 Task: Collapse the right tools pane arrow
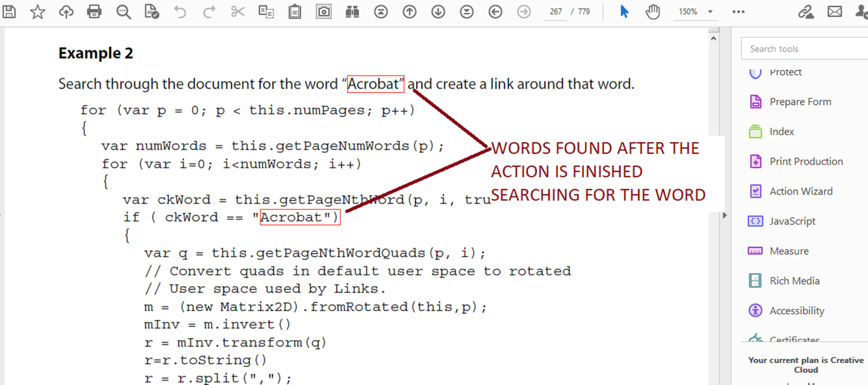click(x=725, y=215)
